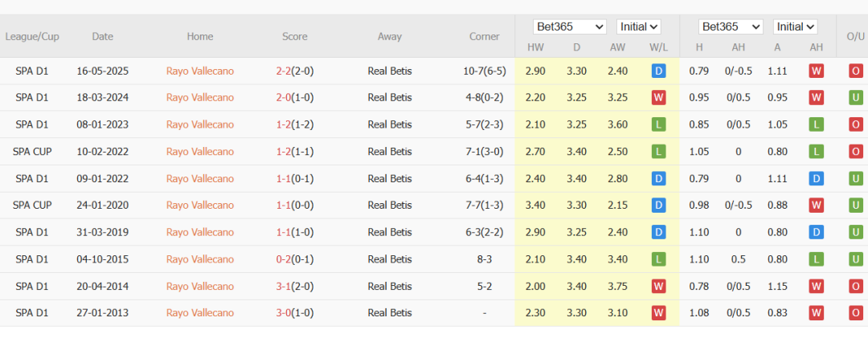
Task: Open the Bet365 dropdown above the handicap columns
Action: click(730, 27)
